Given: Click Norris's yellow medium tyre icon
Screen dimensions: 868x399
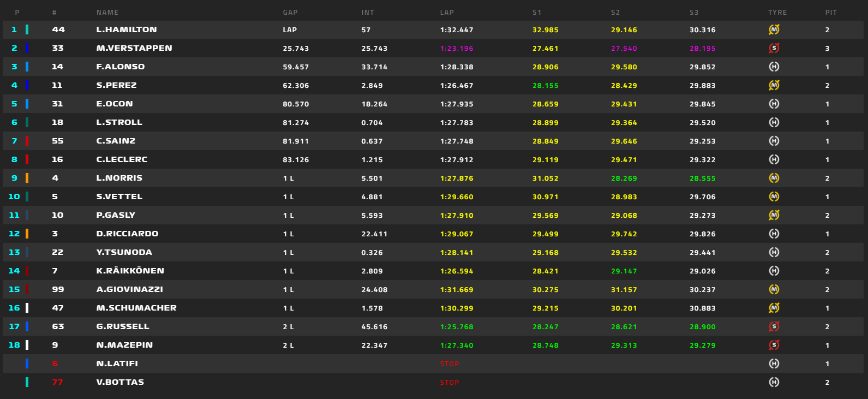Looking at the screenshot, I should (x=774, y=178).
